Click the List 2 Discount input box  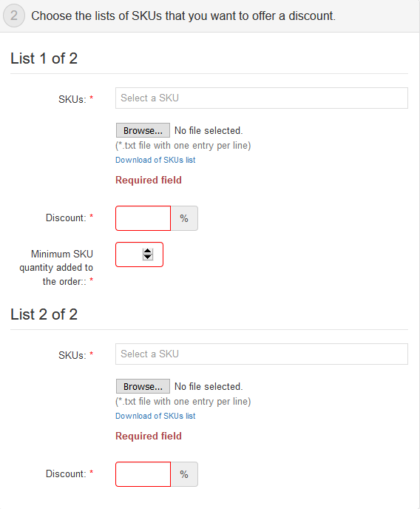click(143, 474)
